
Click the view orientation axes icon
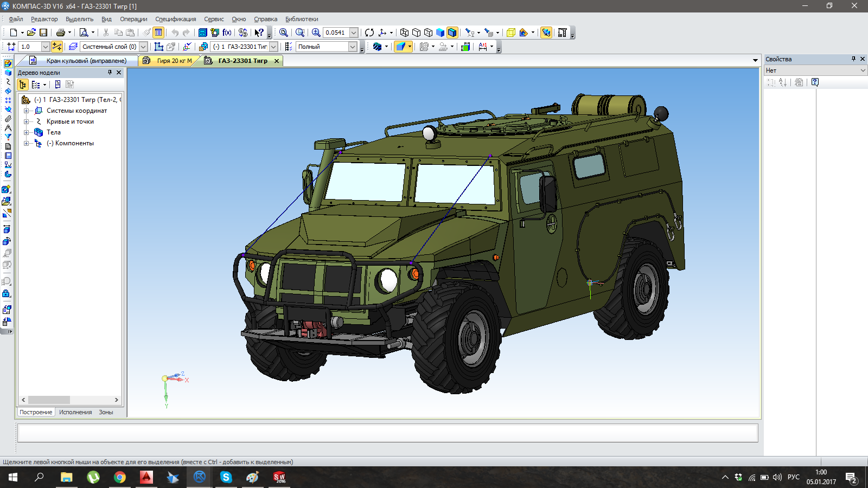click(x=382, y=33)
